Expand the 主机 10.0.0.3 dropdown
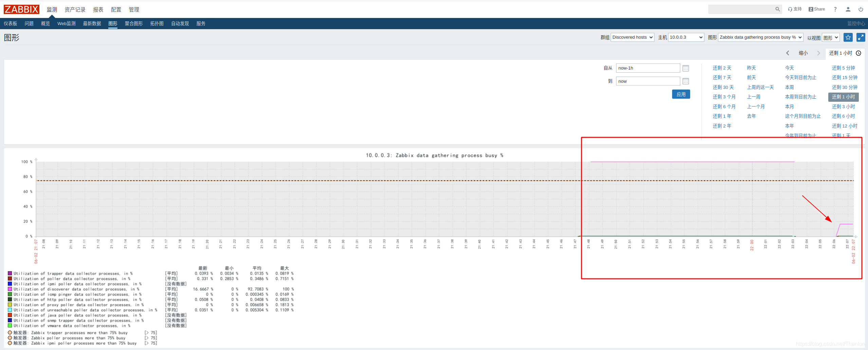Viewport: 868px width, 350px height. [x=686, y=37]
